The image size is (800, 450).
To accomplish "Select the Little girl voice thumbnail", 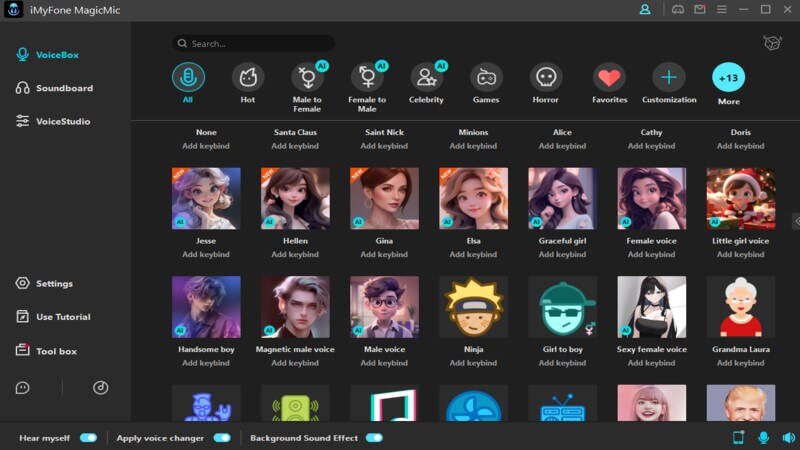I will pos(741,198).
